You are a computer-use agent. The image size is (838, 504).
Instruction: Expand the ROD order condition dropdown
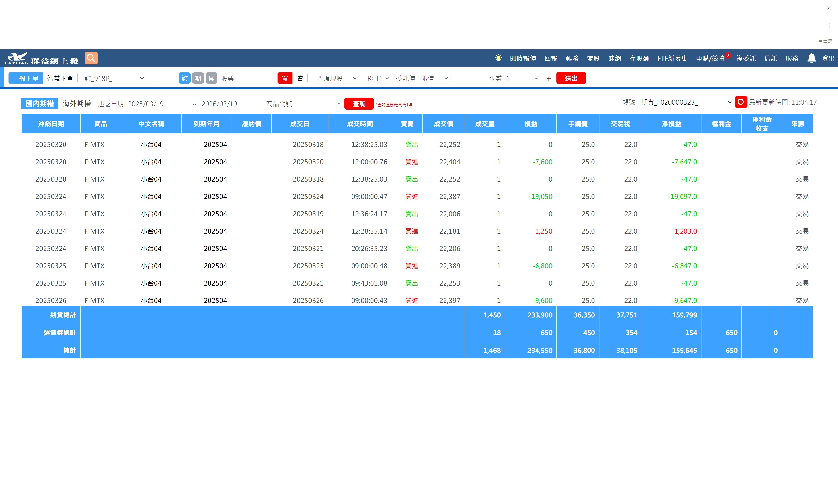pyautogui.click(x=378, y=78)
